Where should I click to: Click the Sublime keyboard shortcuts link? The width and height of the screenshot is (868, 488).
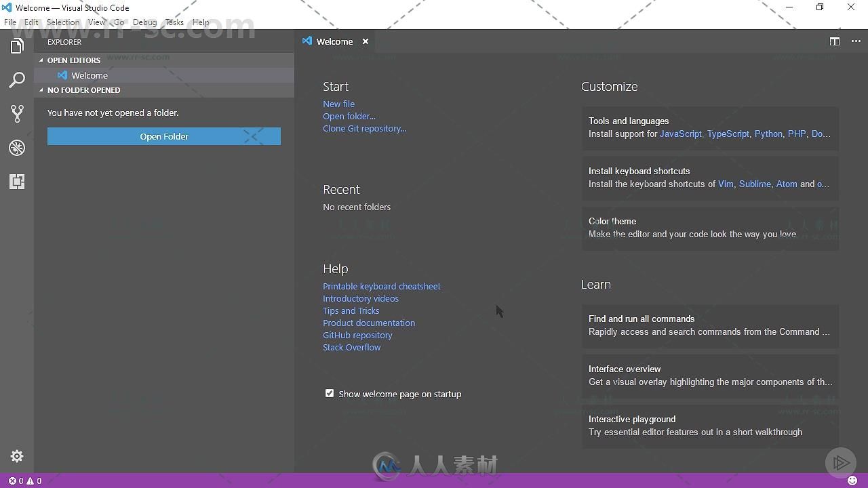[x=755, y=184]
